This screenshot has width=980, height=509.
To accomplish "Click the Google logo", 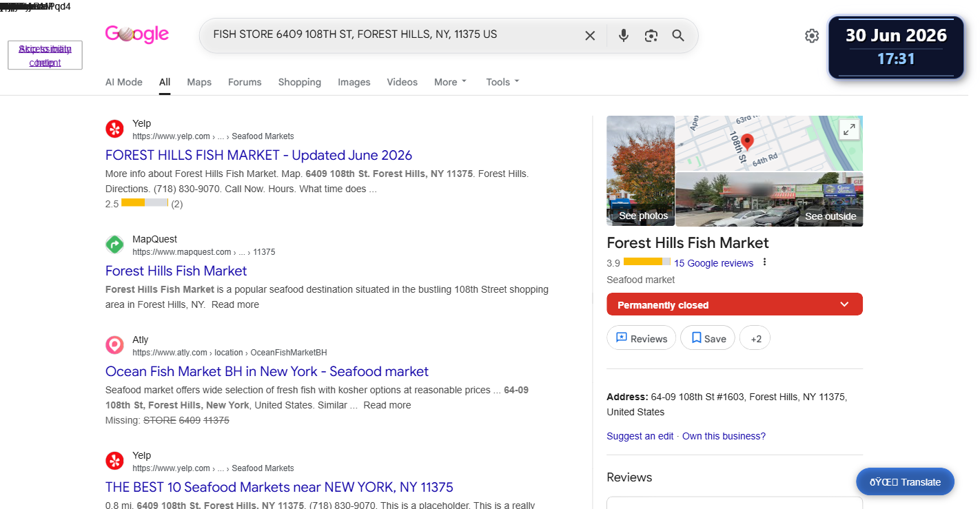I will [137, 34].
